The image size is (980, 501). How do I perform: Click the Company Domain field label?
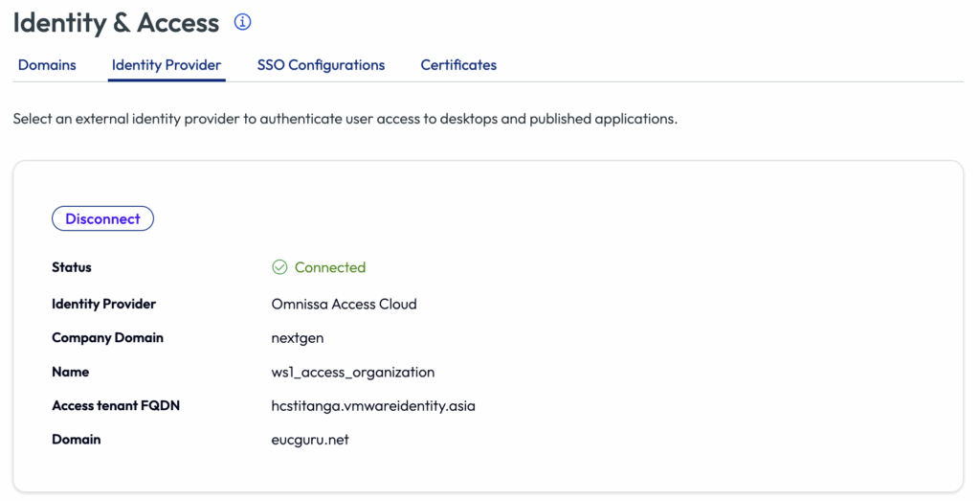click(107, 337)
